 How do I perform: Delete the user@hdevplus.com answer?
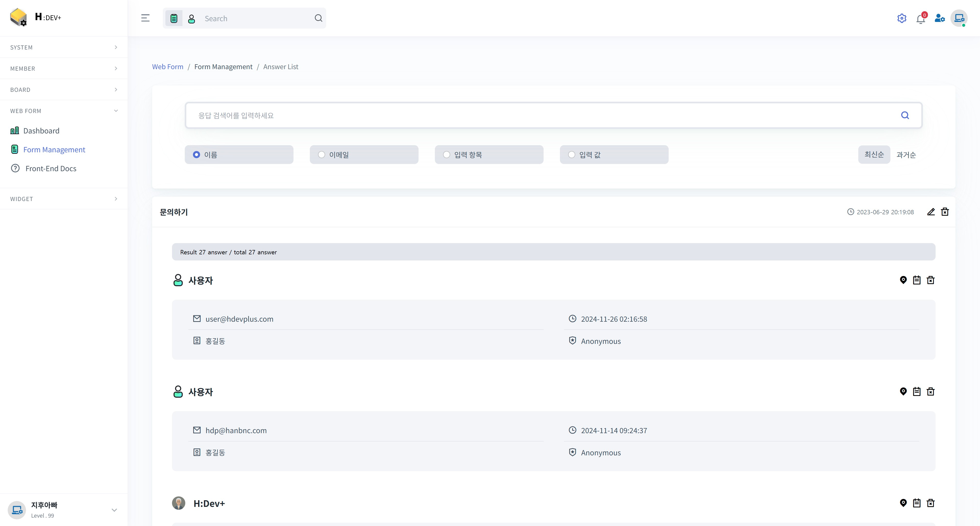coord(930,280)
